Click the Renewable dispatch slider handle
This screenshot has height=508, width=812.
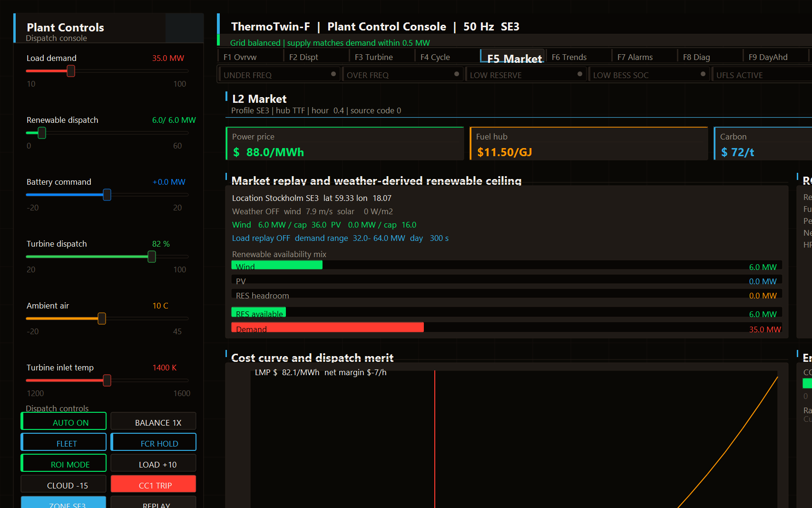pos(42,133)
